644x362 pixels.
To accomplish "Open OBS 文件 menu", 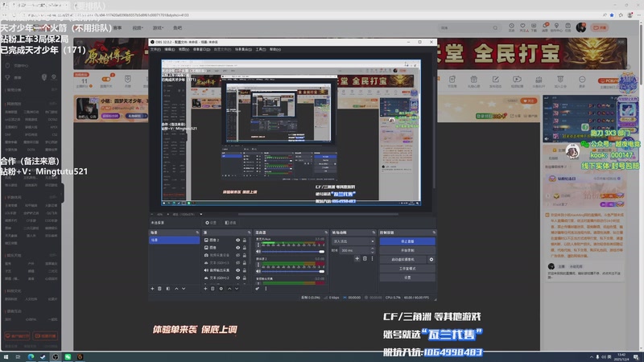I will [155, 49].
